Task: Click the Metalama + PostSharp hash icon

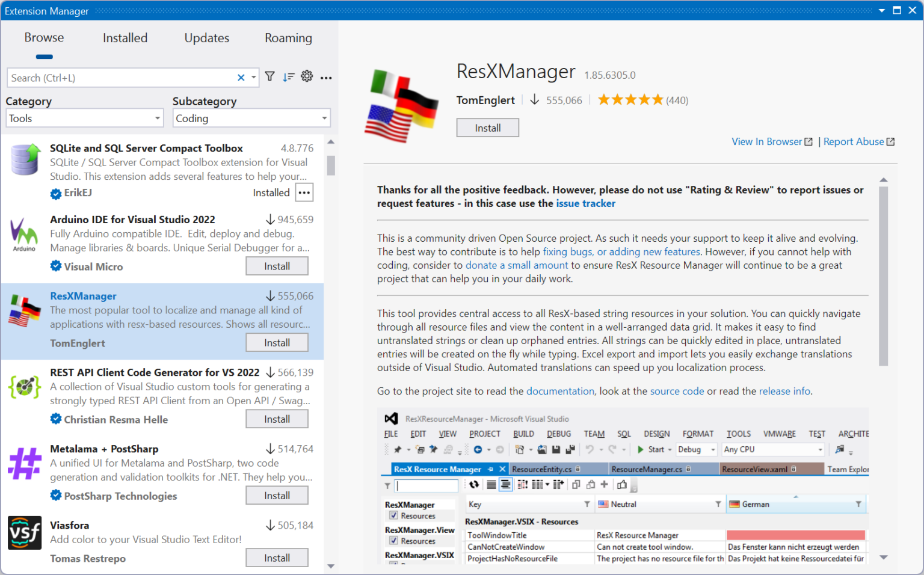Action: [x=25, y=463]
